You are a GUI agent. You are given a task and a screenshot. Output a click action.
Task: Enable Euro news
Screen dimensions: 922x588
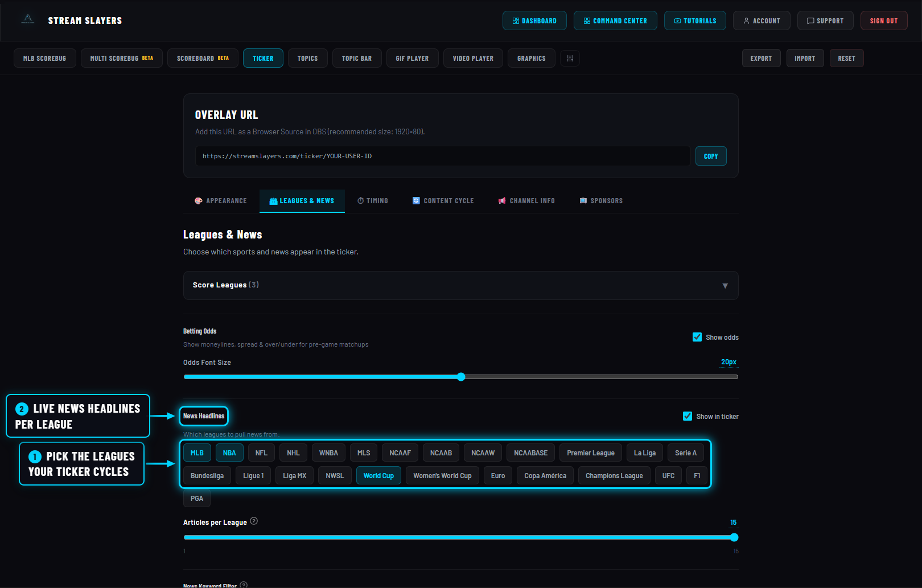(x=498, y=476)
